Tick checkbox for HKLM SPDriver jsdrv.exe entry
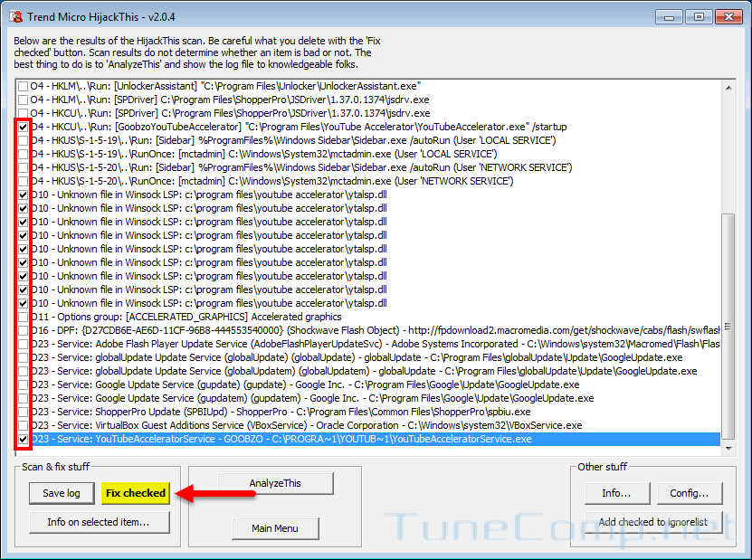The image size is (752, 560). [23, 100]
